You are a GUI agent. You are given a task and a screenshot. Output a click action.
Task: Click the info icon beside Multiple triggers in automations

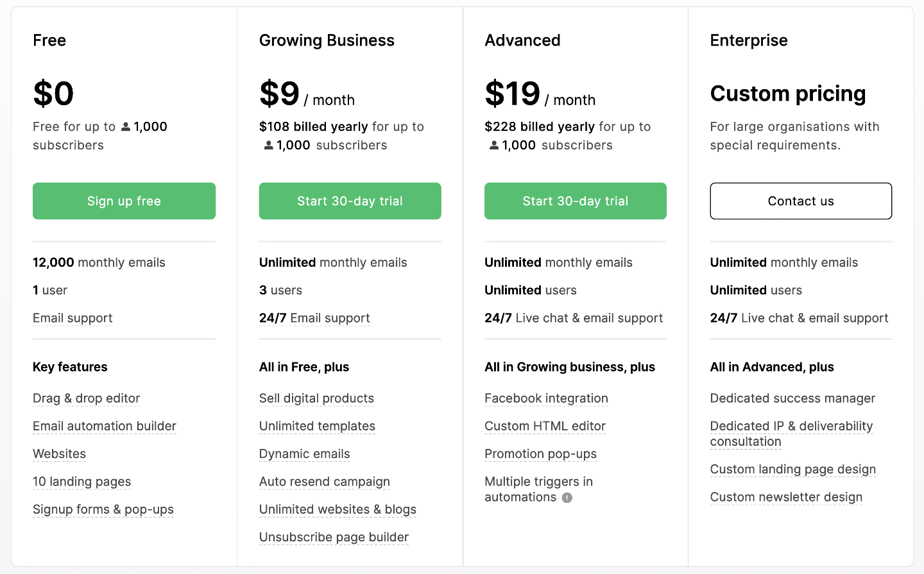[567, 498]
